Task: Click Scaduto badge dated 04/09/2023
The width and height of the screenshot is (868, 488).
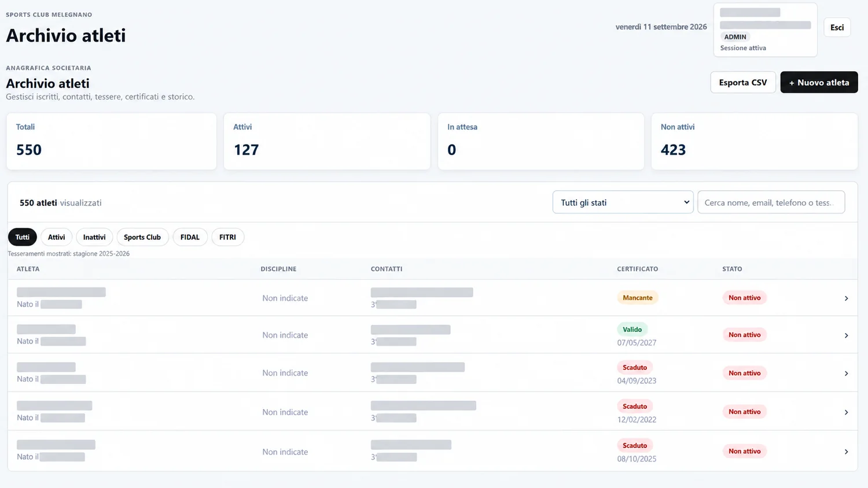Action: [x=635, y=368]
